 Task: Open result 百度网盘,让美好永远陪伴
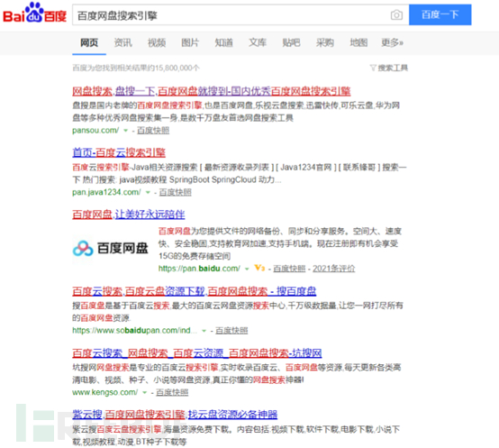pos(128,215)
